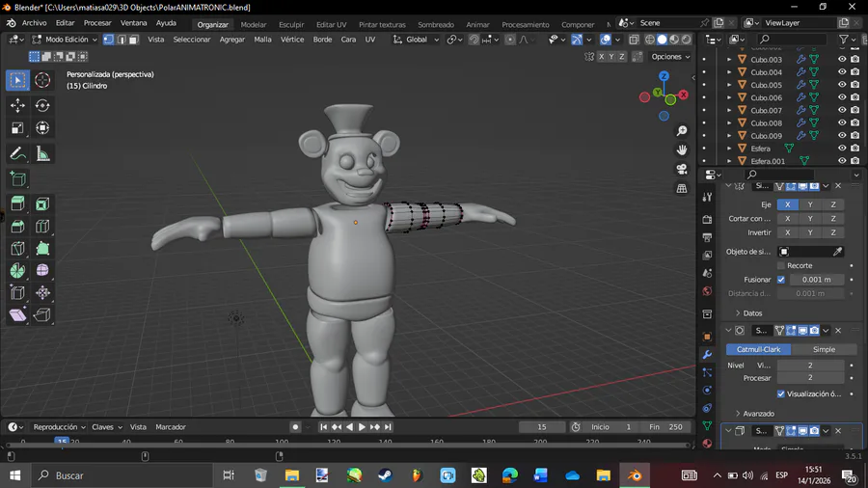Click the Catmull-Clark subdivision button
Screen dimensions: 868x488
click(758, 350)
